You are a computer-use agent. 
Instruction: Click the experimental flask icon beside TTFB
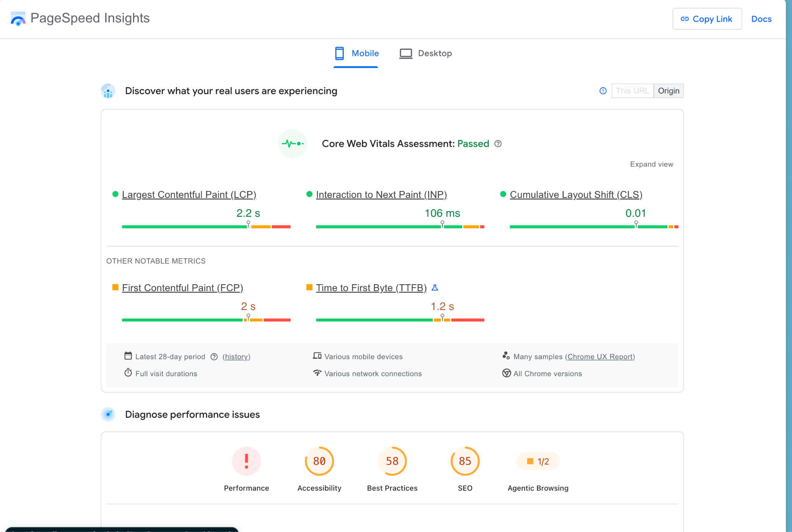click(435, 288)
